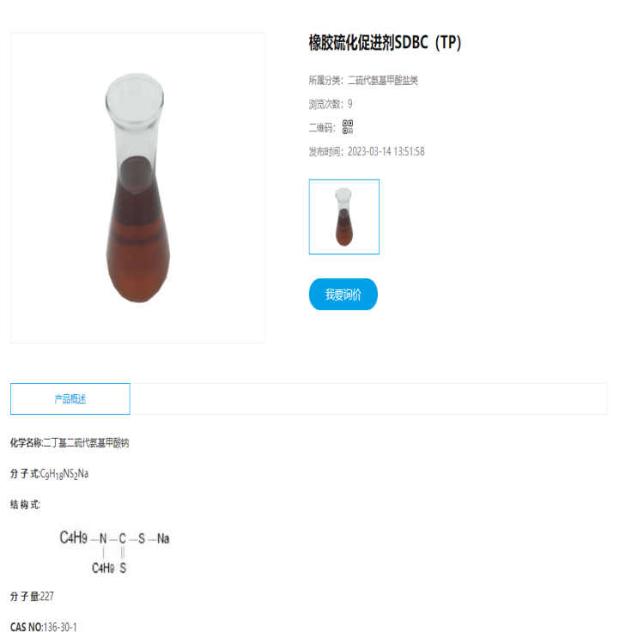This screenshot has width=644, height=644.
Task: Click the publish timestamp 2023-03-14 13:51:58
Action: click(386, 151)
